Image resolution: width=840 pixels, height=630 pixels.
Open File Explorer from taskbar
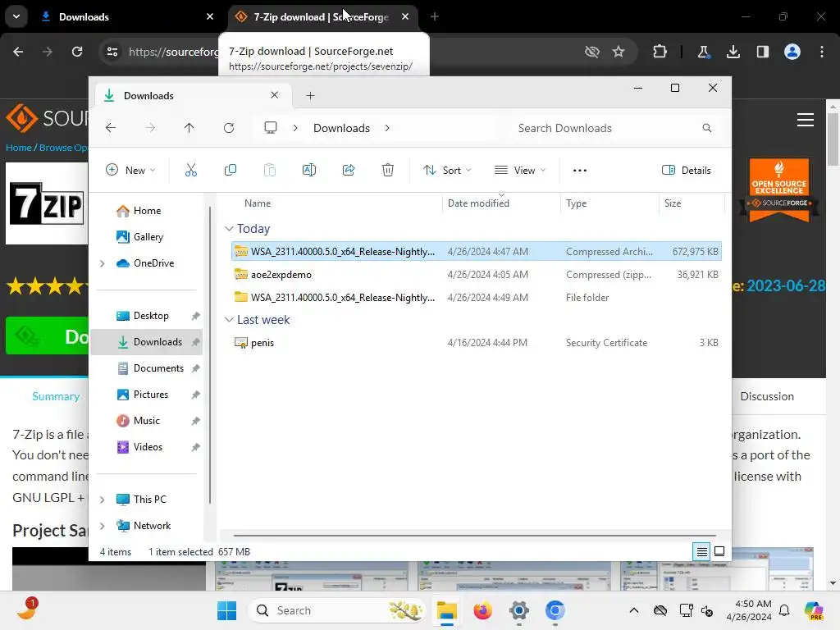point(446,610)
